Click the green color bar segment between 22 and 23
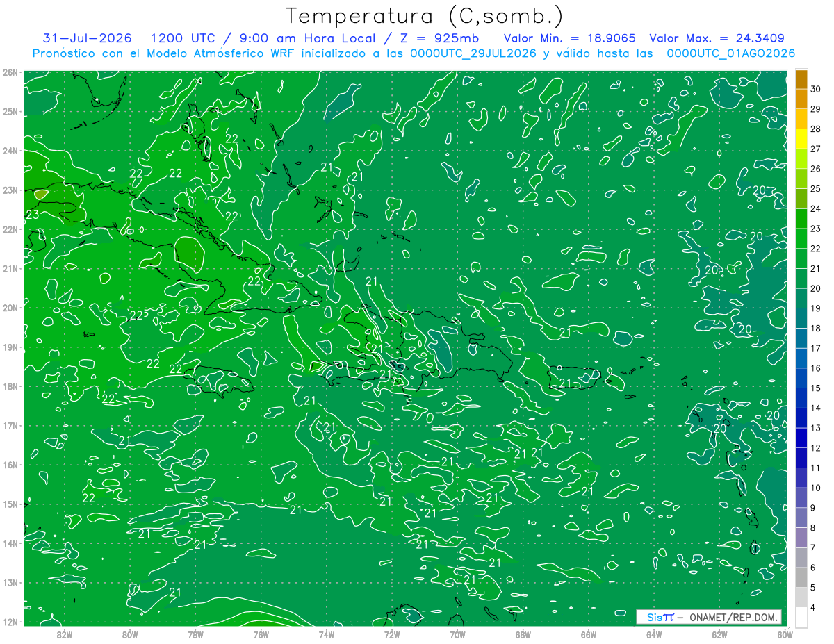Screen dimensions: 834x644 [801, 239]
